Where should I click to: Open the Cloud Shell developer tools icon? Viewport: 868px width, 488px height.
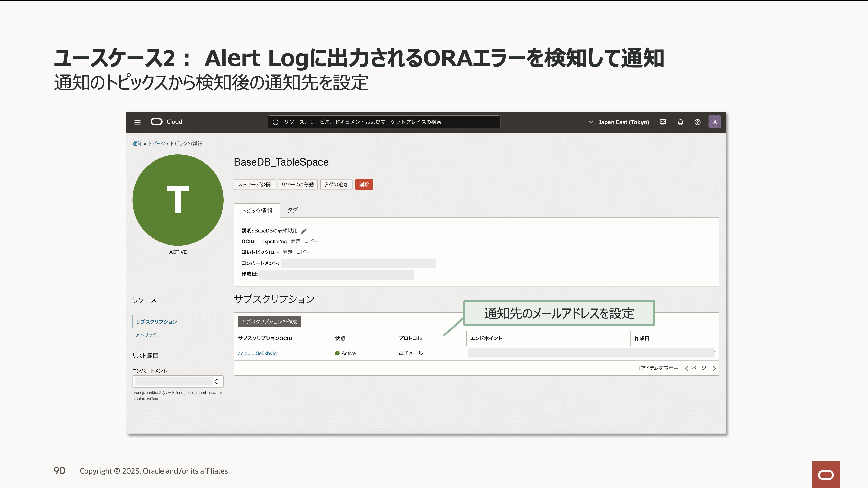(x=663, y=122)
